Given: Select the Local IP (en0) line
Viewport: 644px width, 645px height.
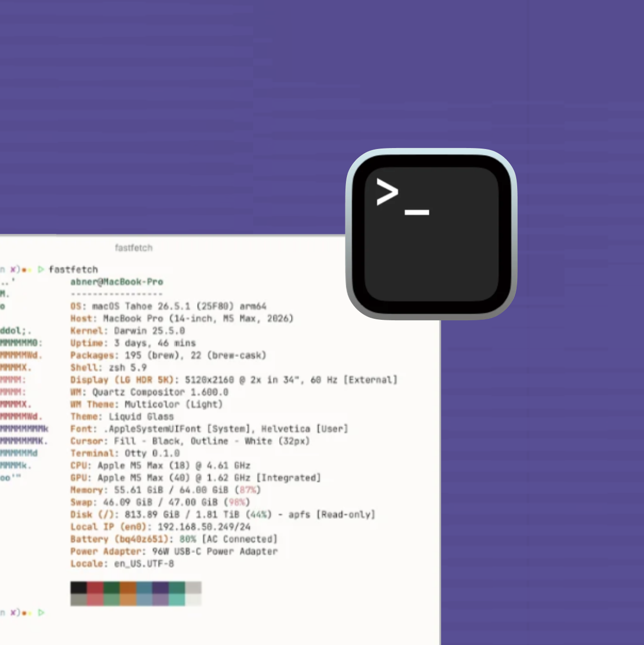Looking at the screenshot, I should coord(160,527).
